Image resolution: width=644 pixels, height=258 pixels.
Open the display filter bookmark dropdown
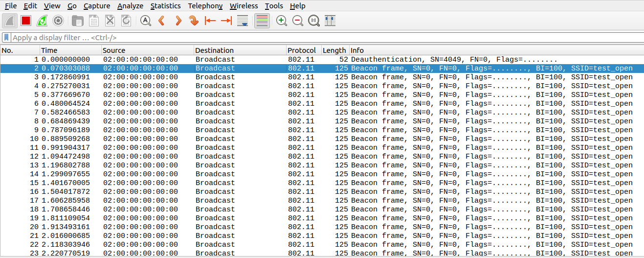[6, 37]
